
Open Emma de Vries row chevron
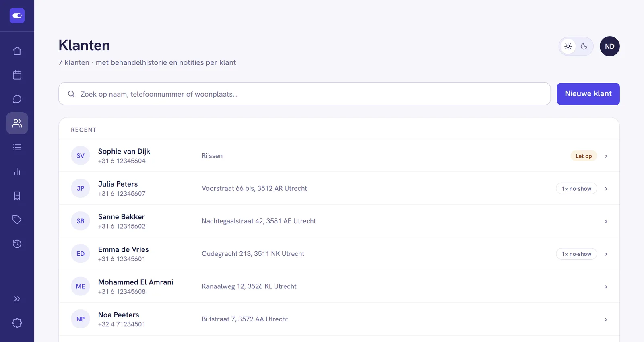pos(606,254)
